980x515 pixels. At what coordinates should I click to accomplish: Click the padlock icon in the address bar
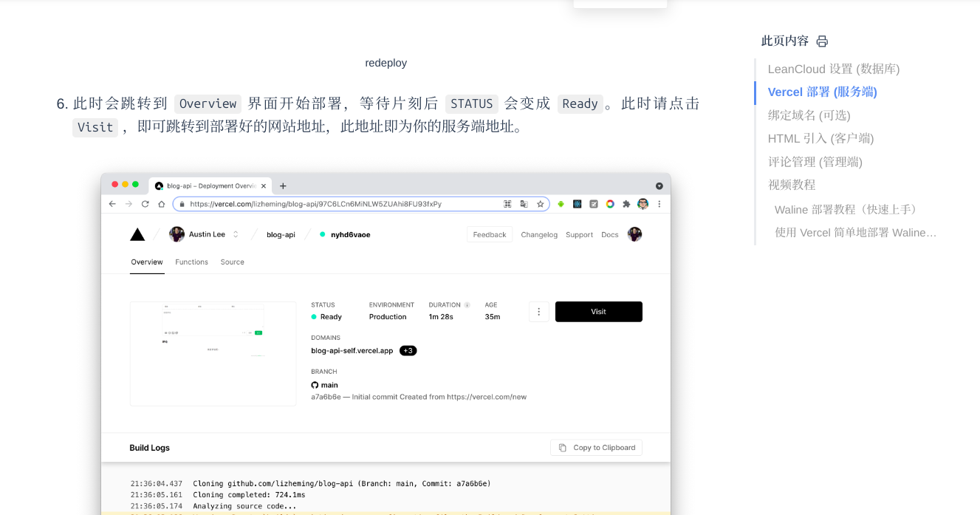pos(181,204)
